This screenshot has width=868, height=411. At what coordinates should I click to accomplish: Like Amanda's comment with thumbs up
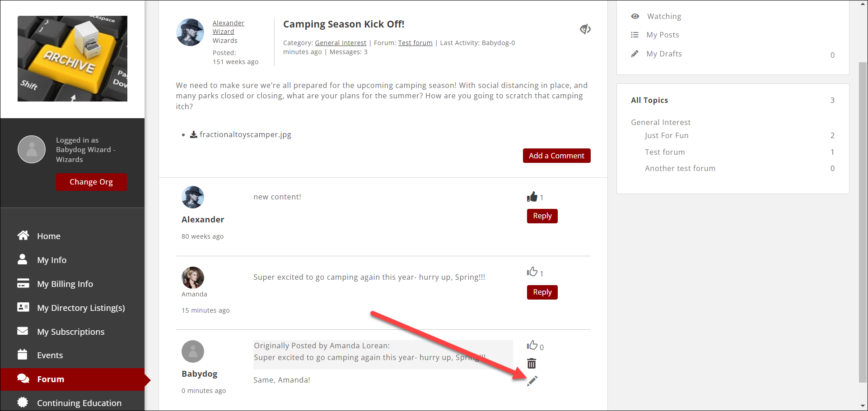pyautogui.click(x=532, y=272)
